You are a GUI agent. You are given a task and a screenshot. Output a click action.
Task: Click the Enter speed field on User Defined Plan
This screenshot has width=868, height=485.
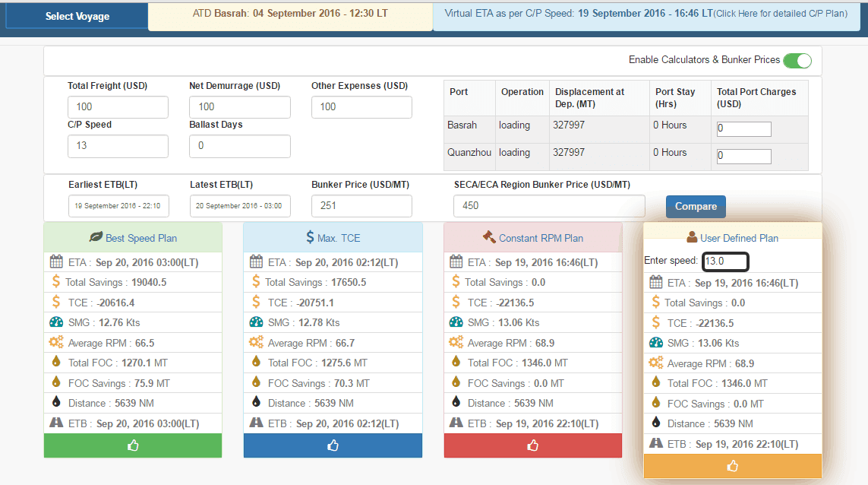(725, 261)
